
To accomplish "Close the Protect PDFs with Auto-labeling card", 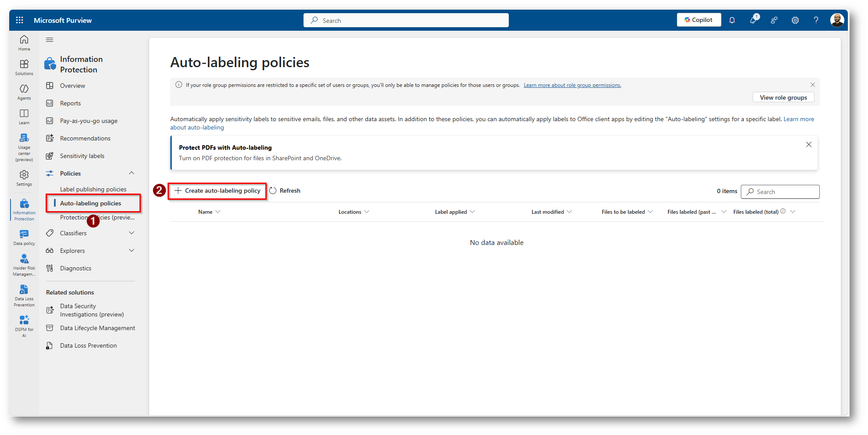I will [x=809, y=144].
